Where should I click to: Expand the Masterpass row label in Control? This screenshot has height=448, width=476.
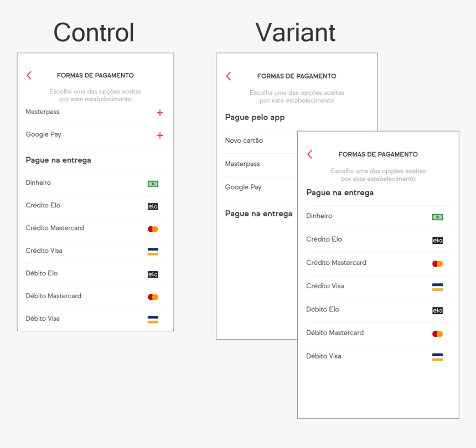[43, 112]
